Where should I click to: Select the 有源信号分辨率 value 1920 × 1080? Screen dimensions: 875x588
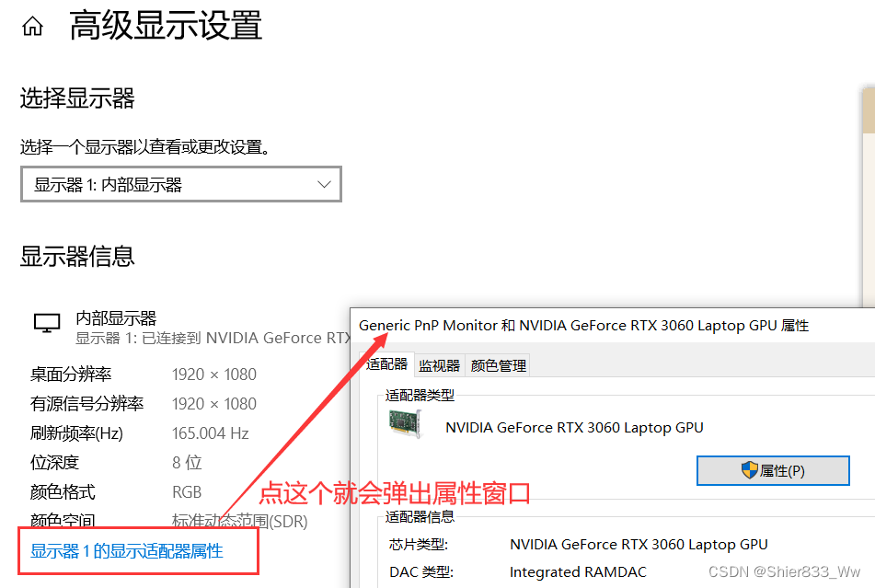214,404
